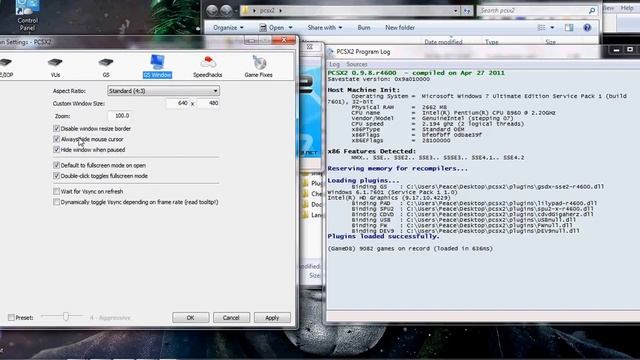Click the search magnifier icon

pos(592,11)
